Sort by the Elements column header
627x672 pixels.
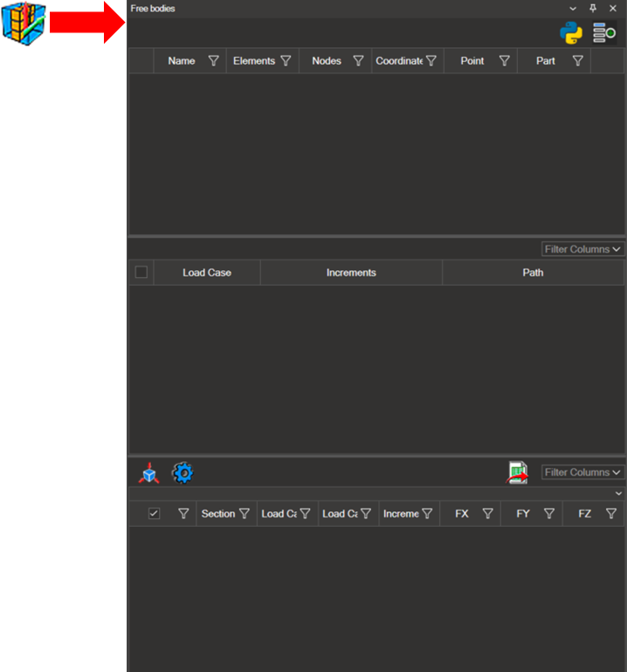pyautogui.click(x=253, y=61)
